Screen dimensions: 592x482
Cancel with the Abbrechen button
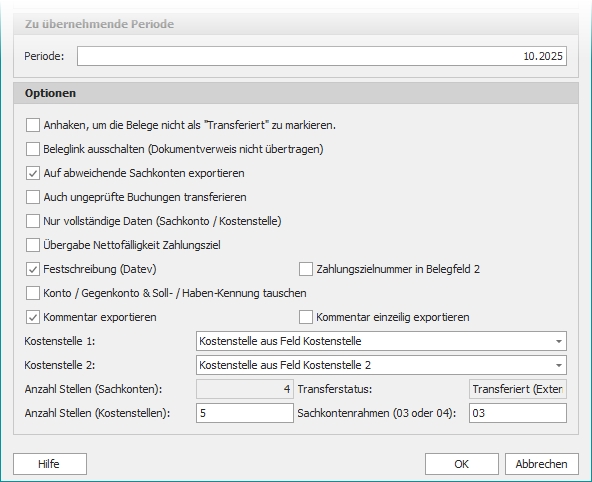click(x=541, y=464)
